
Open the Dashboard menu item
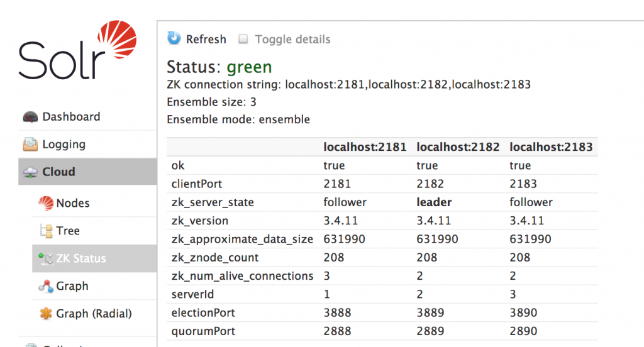71,117
